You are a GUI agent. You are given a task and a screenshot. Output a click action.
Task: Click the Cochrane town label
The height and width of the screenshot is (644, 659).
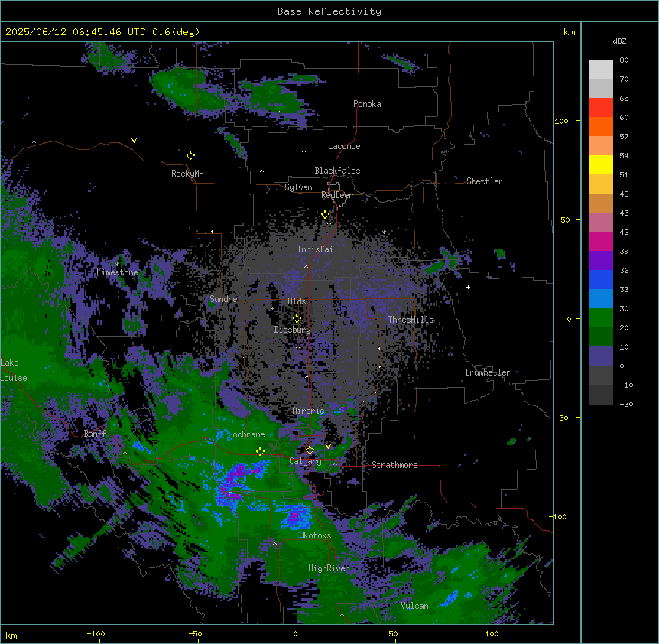pos(246,434)
